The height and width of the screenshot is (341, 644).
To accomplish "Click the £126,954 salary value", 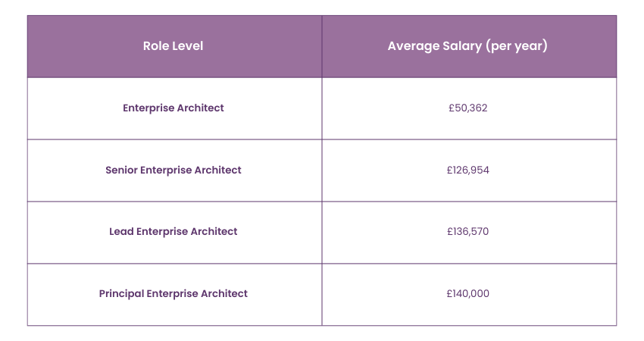I will point(467,170).
